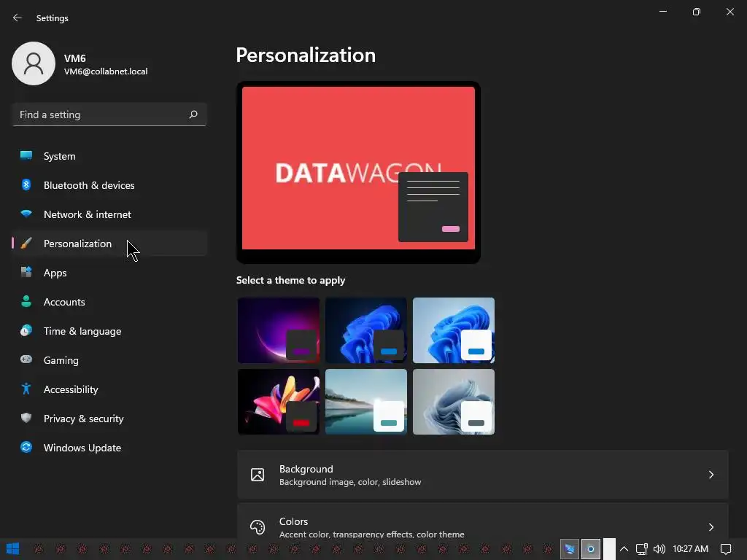Apply the colorful flower dark theme

tap(279, 402)
